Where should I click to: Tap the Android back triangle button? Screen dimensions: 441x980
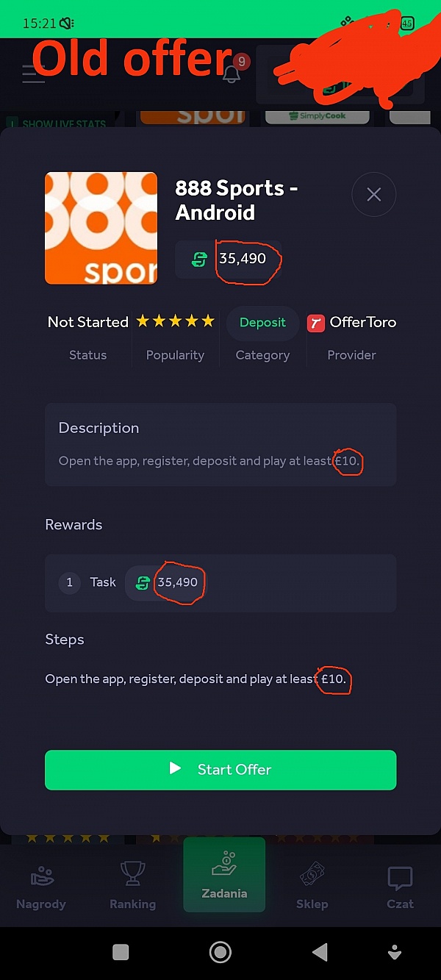[319, 953]
